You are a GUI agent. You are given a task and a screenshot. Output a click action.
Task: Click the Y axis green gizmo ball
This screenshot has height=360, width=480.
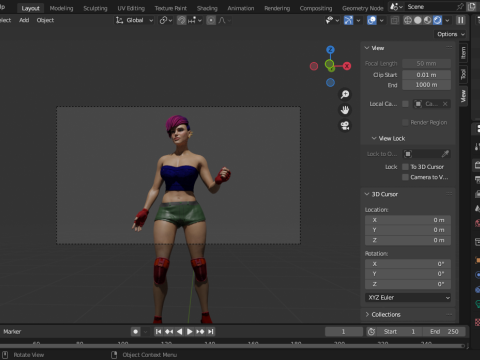pyautogui.click(x=330, y=64)
